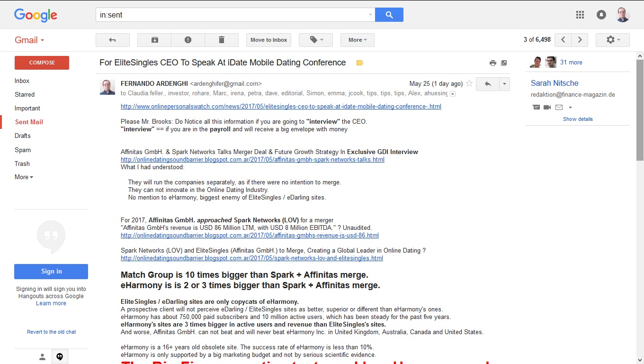Open the Trash folder
Image resolution: width=644 pixels, height=364 pixels.
(22, 164)
